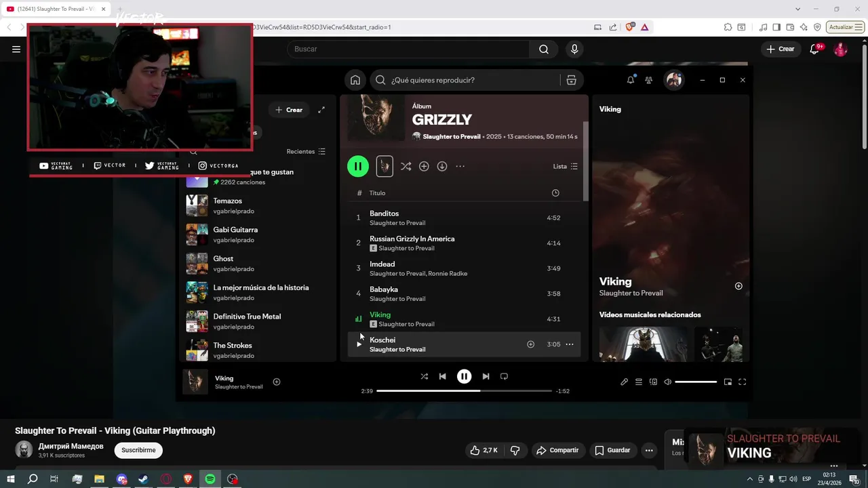This screenshot has width=868, height=488.
Task: Start YouTube voice search microphone
Action: 574,49
